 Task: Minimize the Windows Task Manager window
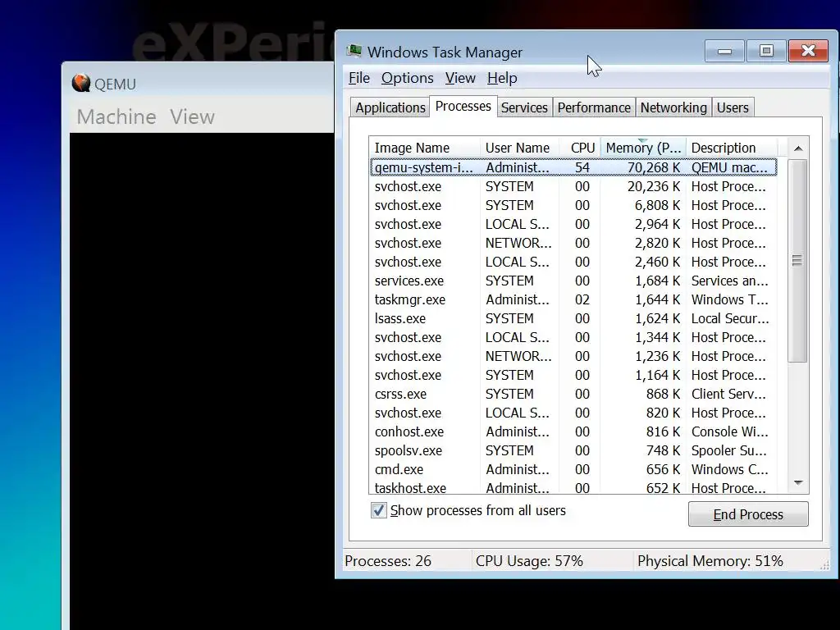(x=724, y=51)
